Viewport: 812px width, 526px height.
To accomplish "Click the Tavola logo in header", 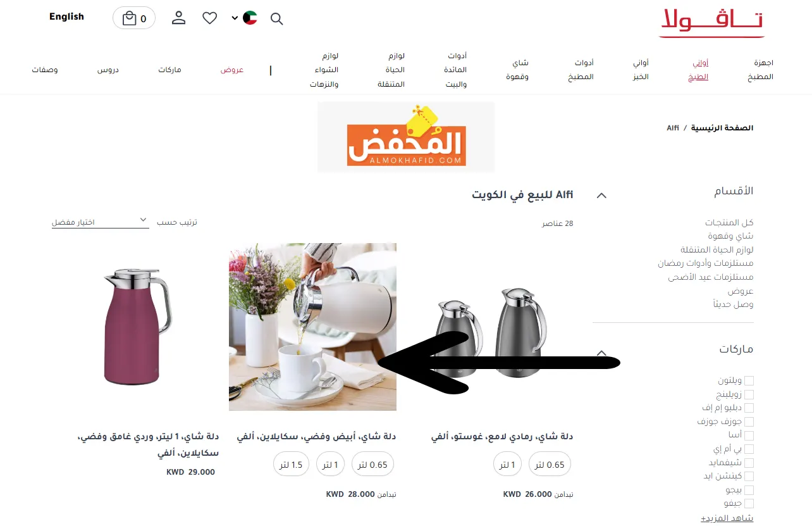I will [711, 22].
